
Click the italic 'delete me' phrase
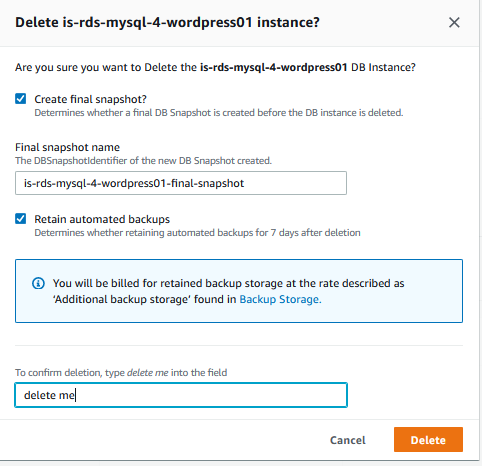point(148,372)
